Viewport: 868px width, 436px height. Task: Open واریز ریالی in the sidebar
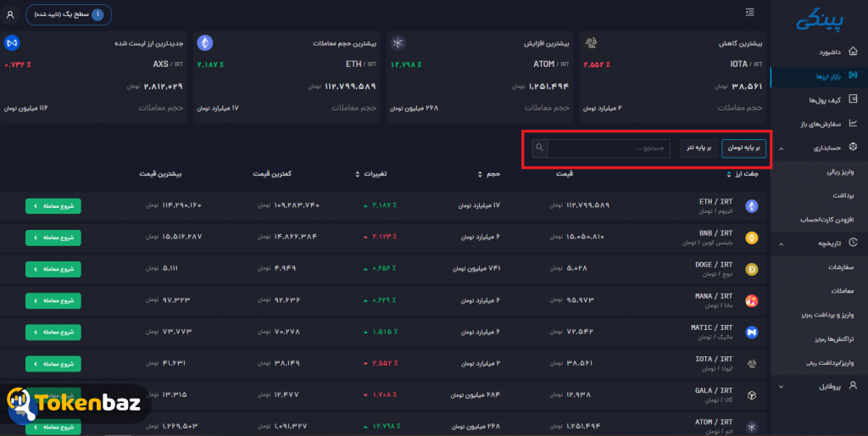pos(840,171)
